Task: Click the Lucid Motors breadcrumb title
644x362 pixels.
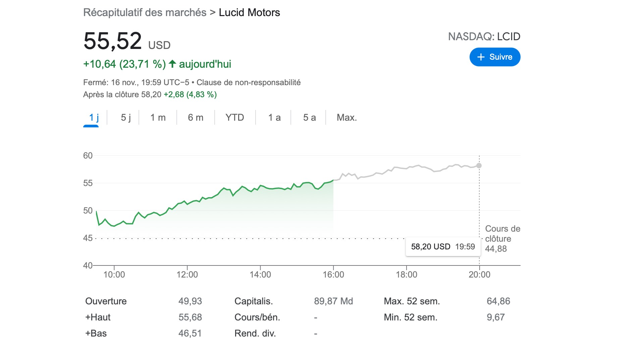Action: tap(249, 13)
